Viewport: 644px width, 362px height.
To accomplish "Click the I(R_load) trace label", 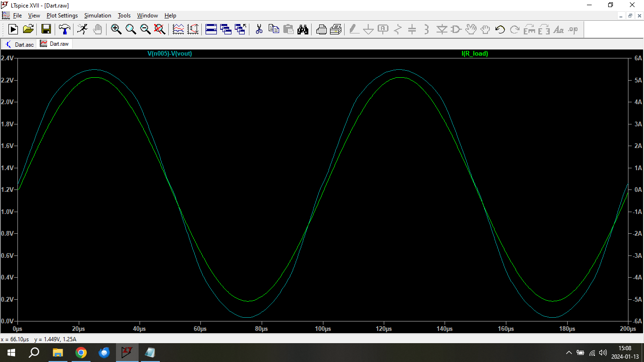I will coord(475,54).
